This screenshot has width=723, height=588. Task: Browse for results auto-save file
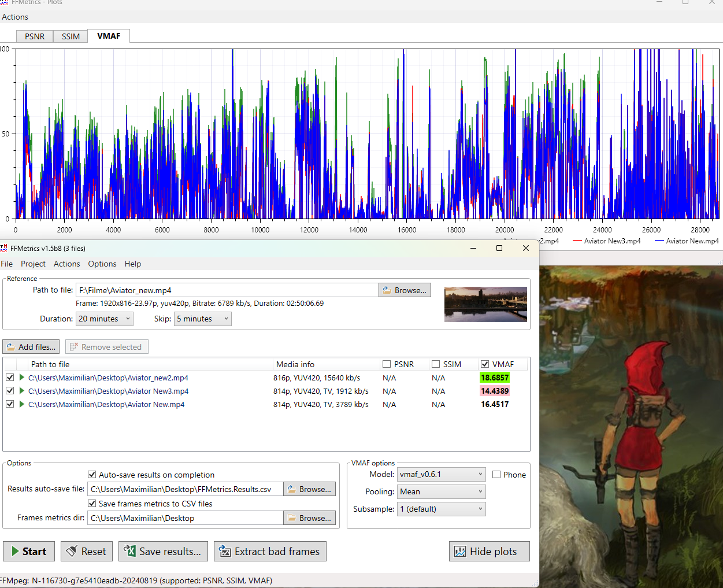click(310, 489)
